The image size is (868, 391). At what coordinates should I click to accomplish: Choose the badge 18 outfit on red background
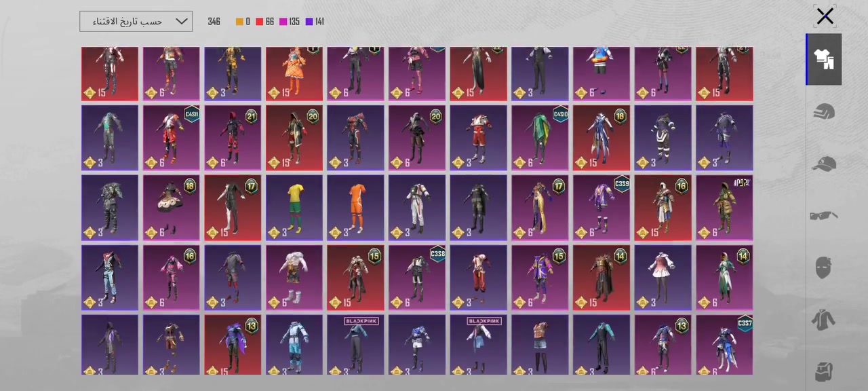click(601, 138)
